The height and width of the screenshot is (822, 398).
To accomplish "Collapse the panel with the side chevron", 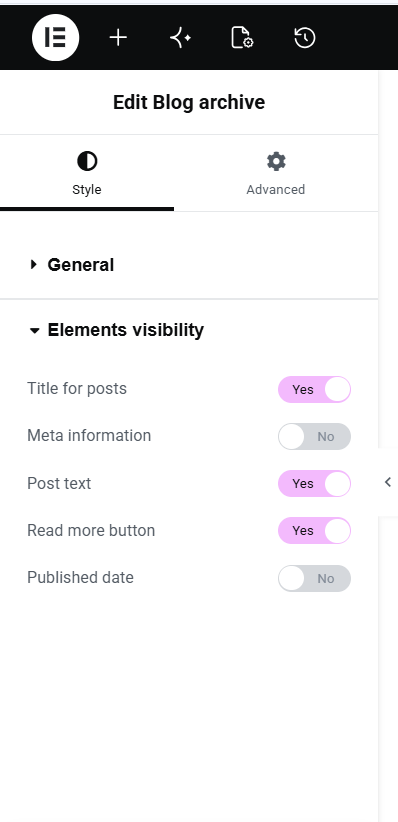I will 388,482.
